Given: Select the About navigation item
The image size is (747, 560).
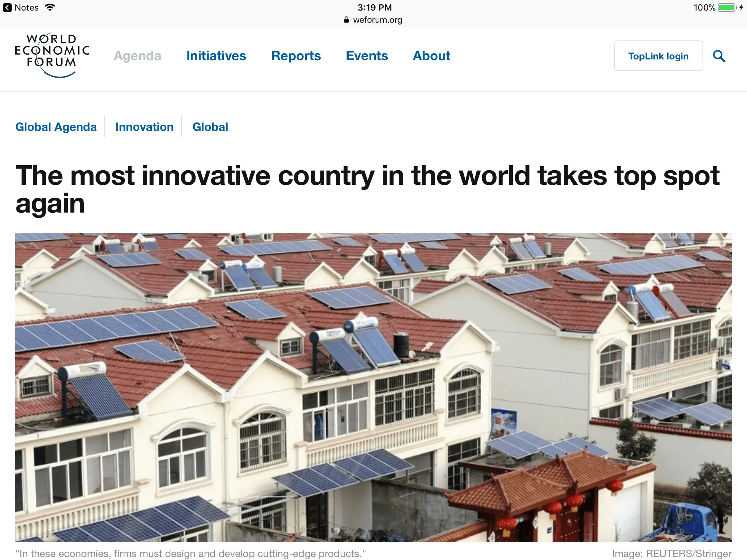Looking at the screenshot, I should (x=431, y=56).
